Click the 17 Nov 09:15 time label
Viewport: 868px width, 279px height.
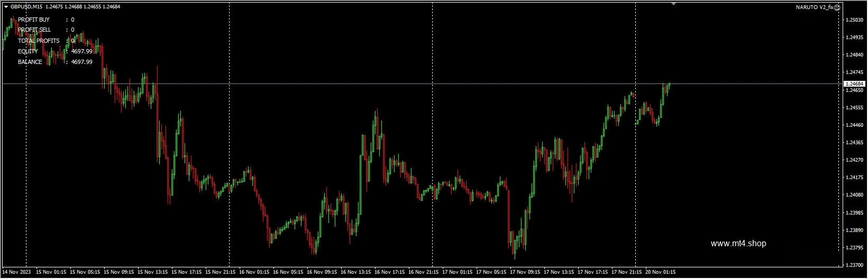click(x=525, y=273)
